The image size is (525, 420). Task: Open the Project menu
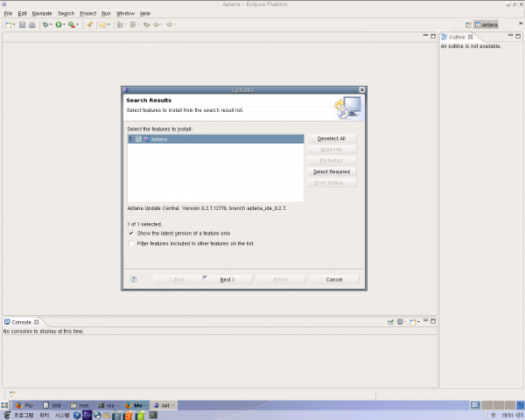click(x=88, y=13)
